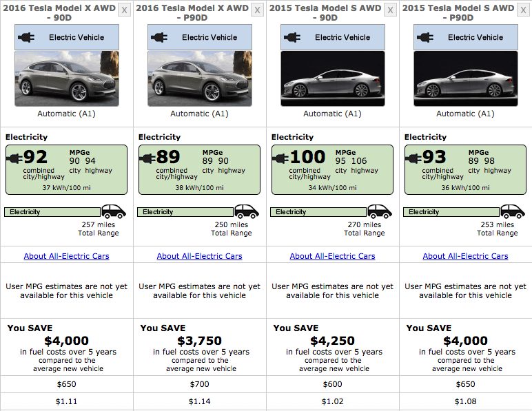Close the 2015 Model S P90D column
Screen dimensions: 532x411
pyautogui.click(x=523, y=10)
